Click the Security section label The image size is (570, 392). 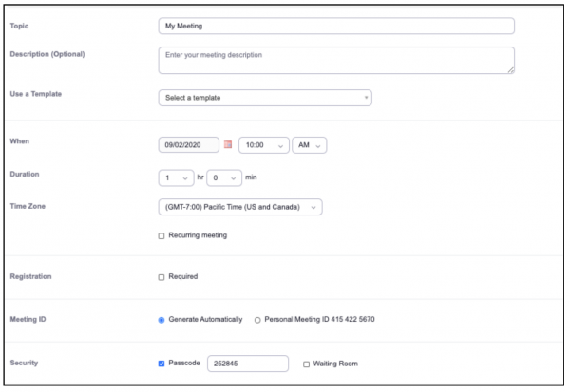point(24,364)
